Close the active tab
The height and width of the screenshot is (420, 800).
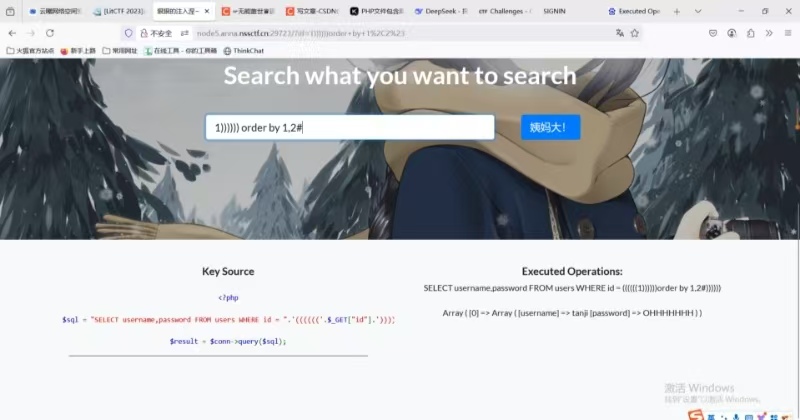coord(207,11)
